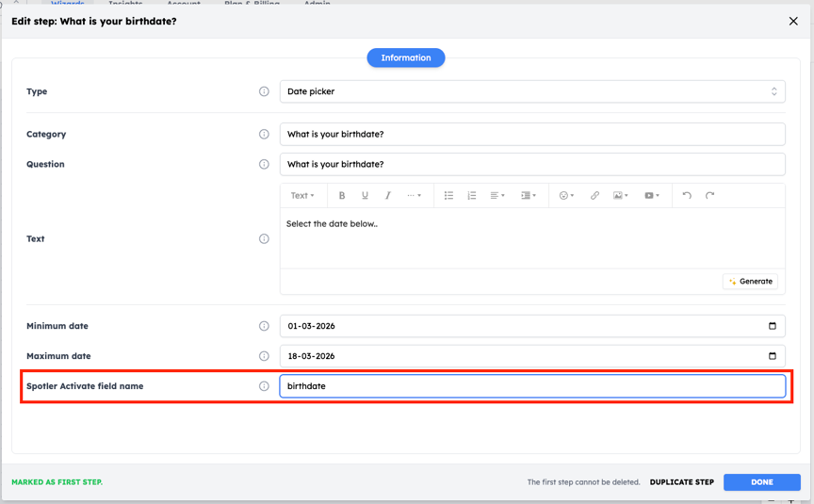Apply underline formatting in text editor
This screenshot has height=504, width=814.
point(365,196)
